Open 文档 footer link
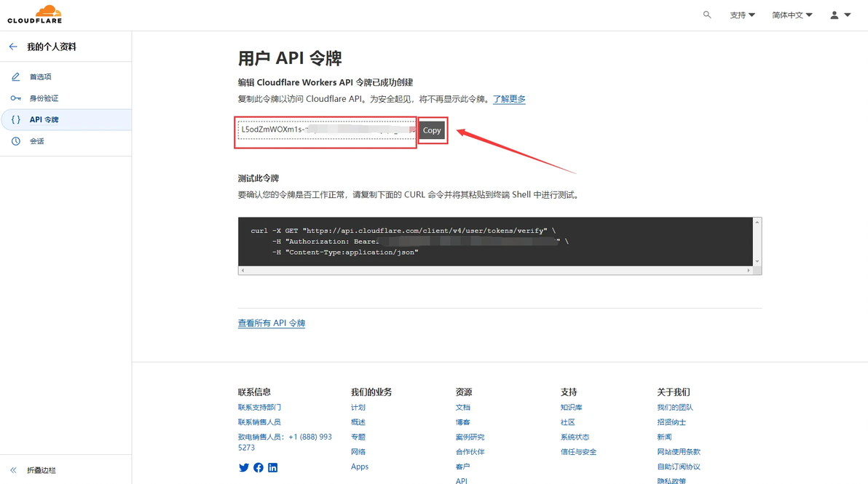This screenshot has height=484, width=868. point(463,407)
